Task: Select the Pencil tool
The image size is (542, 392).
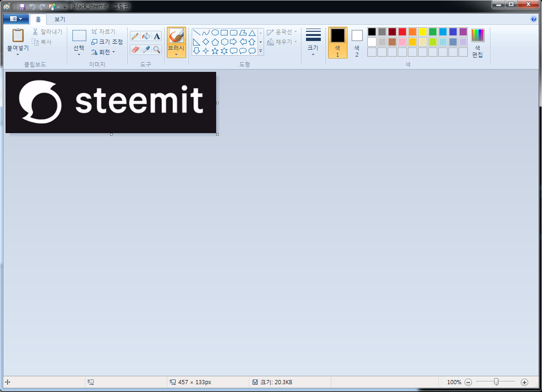Action: click(x=135, y=36)
